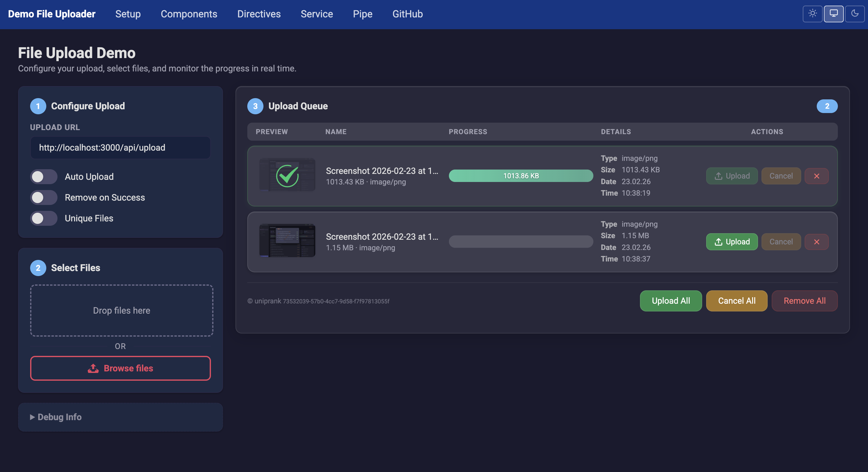
Task: Switch to light theme sun icon
Action: coord(812,14)
